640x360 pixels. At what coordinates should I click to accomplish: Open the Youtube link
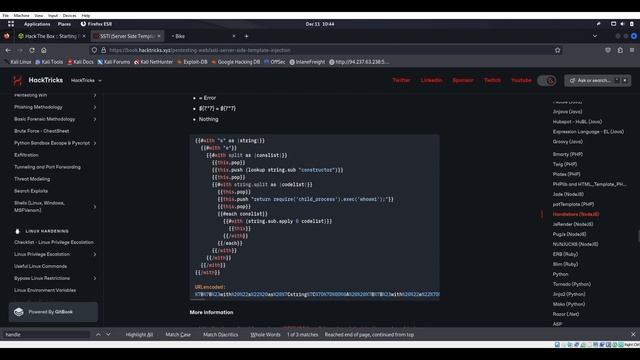pos(521,80)
